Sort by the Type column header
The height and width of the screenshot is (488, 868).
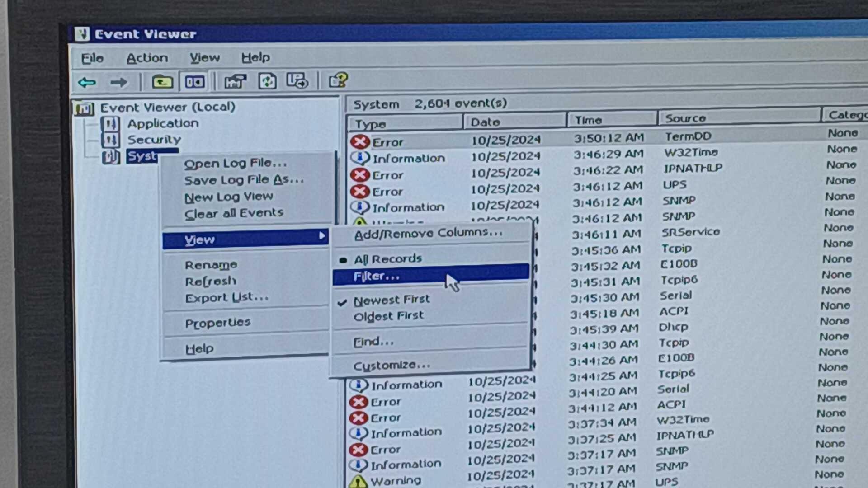coord(405,123)
